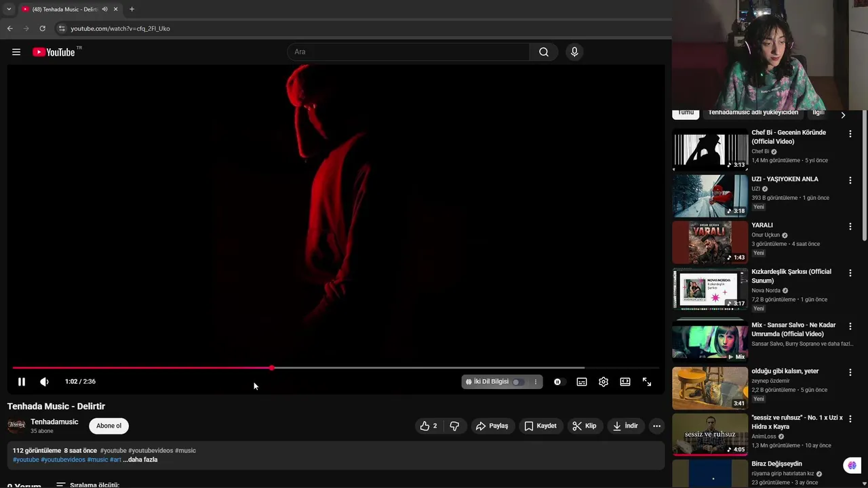Image resolution: width=868 pixels, height=488 pixels.
Task: Click the progress bar scrubber dot
Action: coord(272,367)
